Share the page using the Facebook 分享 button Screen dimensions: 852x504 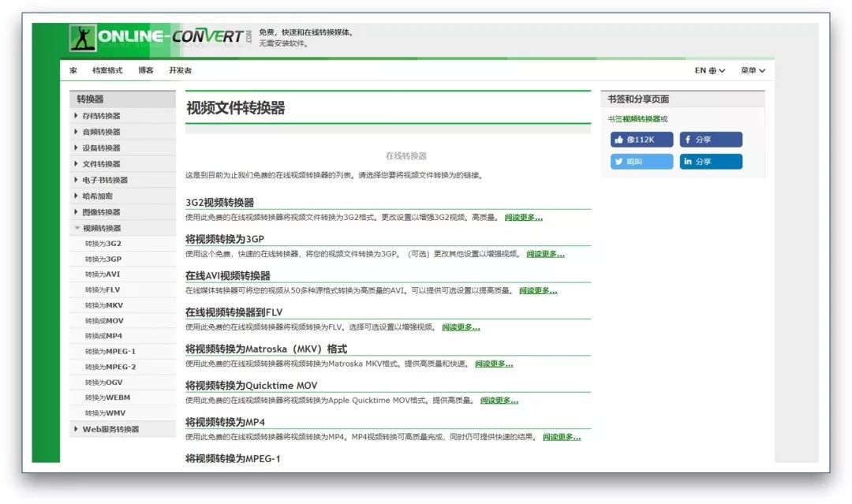pos(711,140)
